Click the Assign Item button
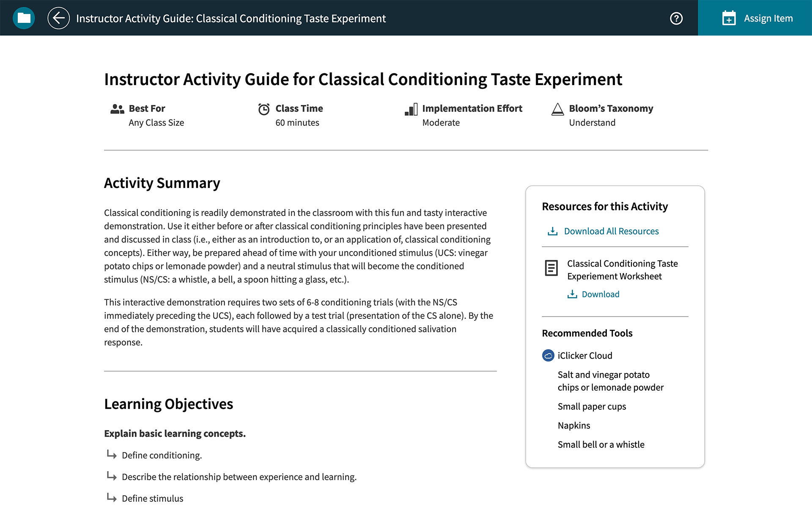The width and height of the screenshot is (812, 508). (x=755, y=17)
